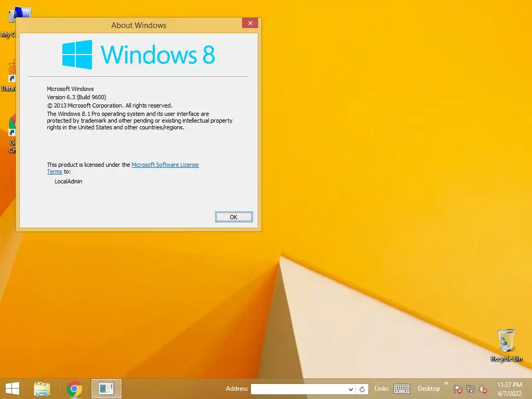Click the LocalAdmin licensee name

(x=69, y=181)
